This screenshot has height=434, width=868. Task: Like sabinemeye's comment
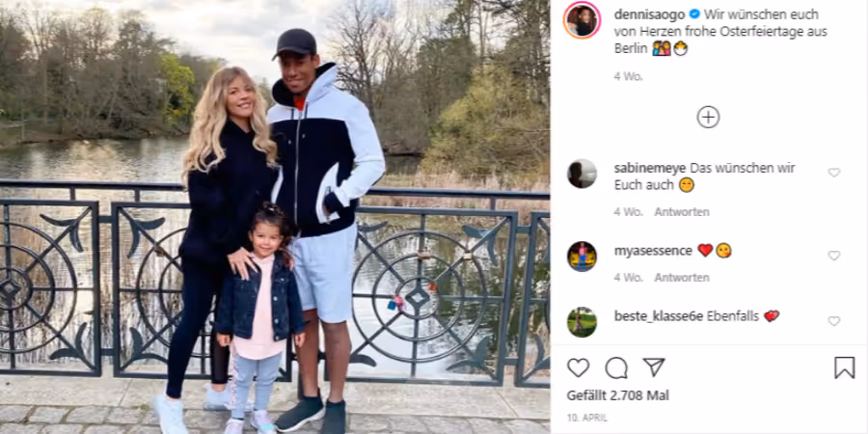click(833, 173)
